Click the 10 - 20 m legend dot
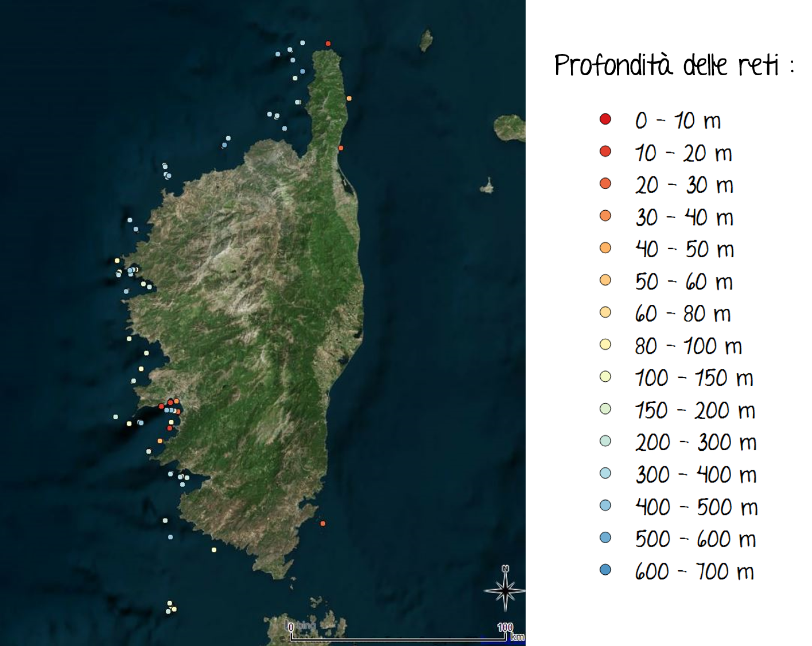Image resolution: width=812 pixels, height=646 pixels. click(x=605, y=152)
